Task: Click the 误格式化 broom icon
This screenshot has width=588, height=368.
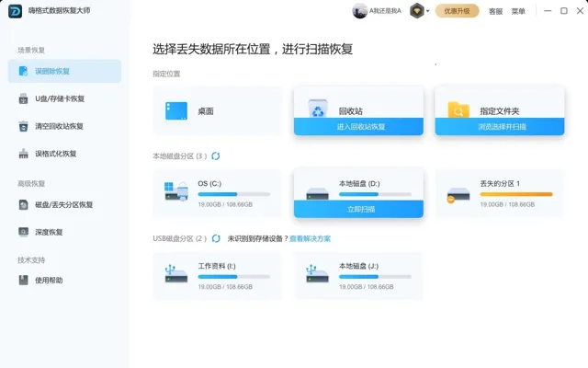Action: [x=23, y=154]
